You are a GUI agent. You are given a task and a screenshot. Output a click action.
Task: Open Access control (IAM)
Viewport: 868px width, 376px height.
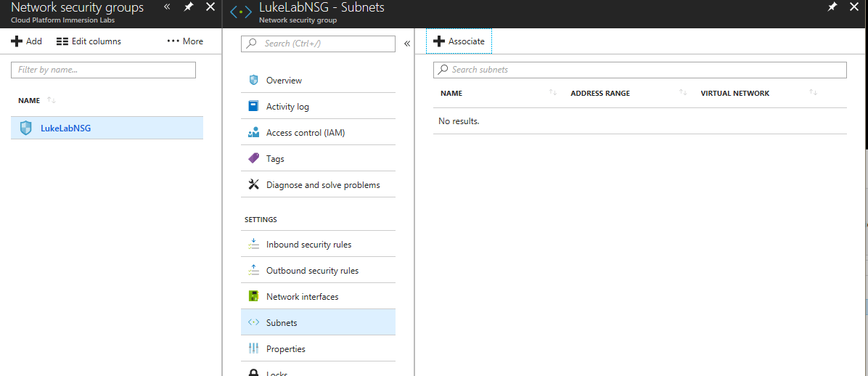[319, 132]
